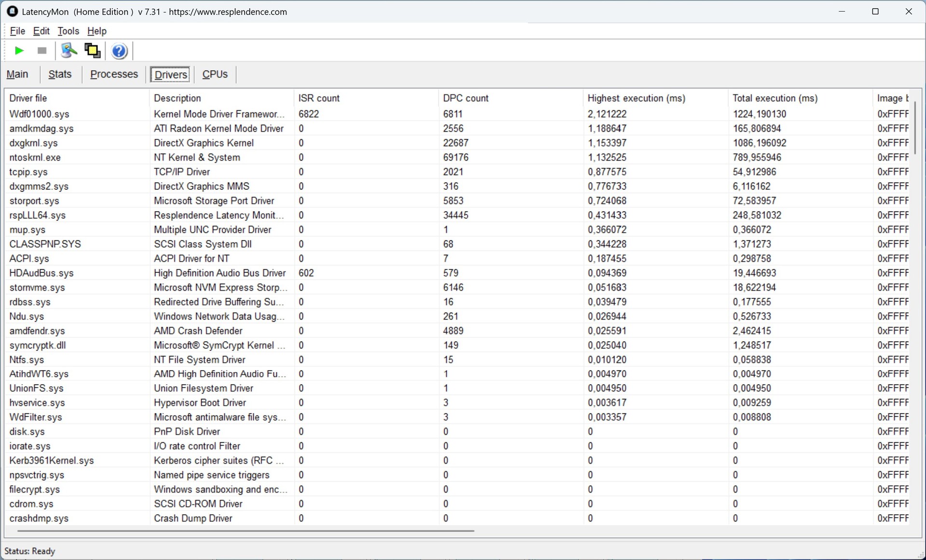The width and height of the screenshot is (926, 560).
Task: Sort by Highest execution (ms) column header
Action: click(x=636, y=98)
